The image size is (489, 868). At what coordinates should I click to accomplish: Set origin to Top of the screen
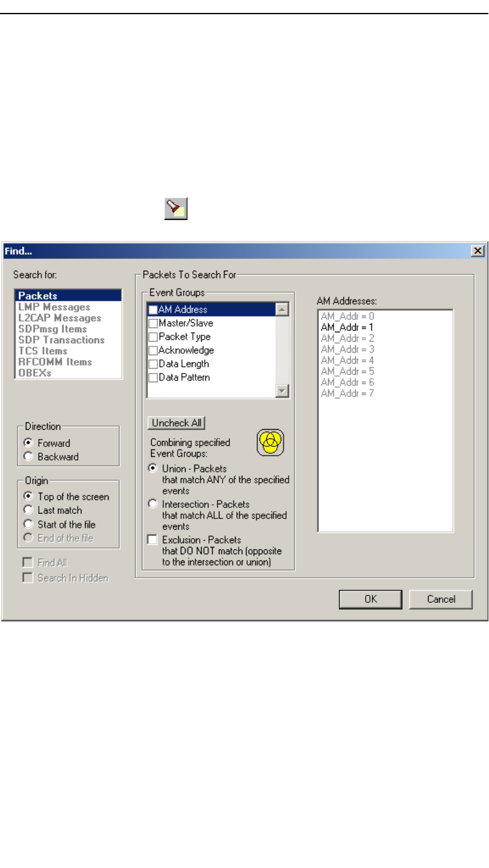coord(27,496)
